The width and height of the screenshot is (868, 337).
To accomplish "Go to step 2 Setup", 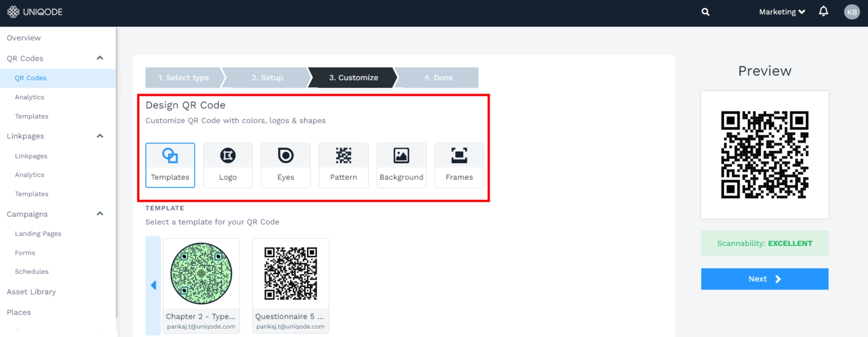I will coord(267,78).
